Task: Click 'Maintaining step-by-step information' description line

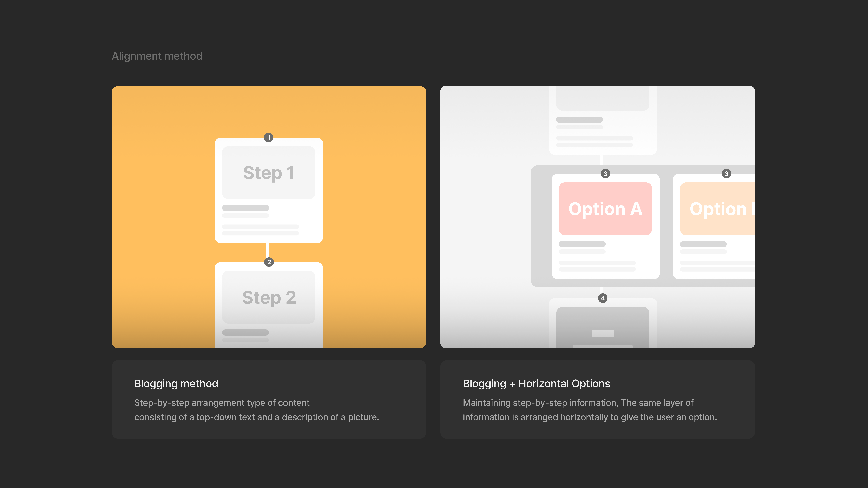Action: pos(578,403)
